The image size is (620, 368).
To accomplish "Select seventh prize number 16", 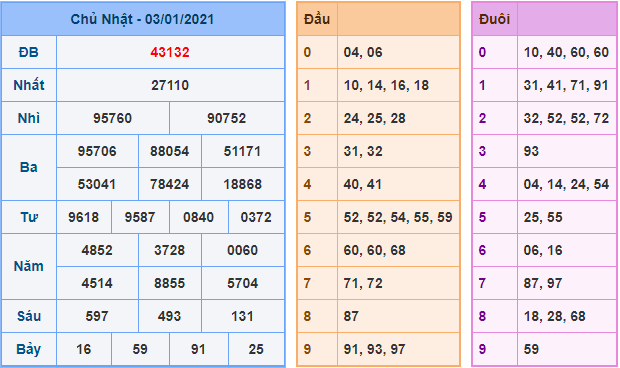I will (83, 349).
